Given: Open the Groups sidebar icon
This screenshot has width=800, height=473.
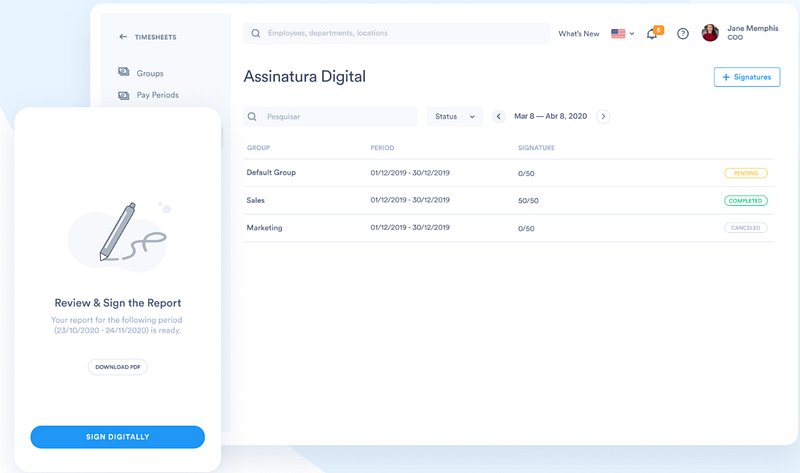Looking at the screenshot, I should pyautogui.click(x=123, y=72).
